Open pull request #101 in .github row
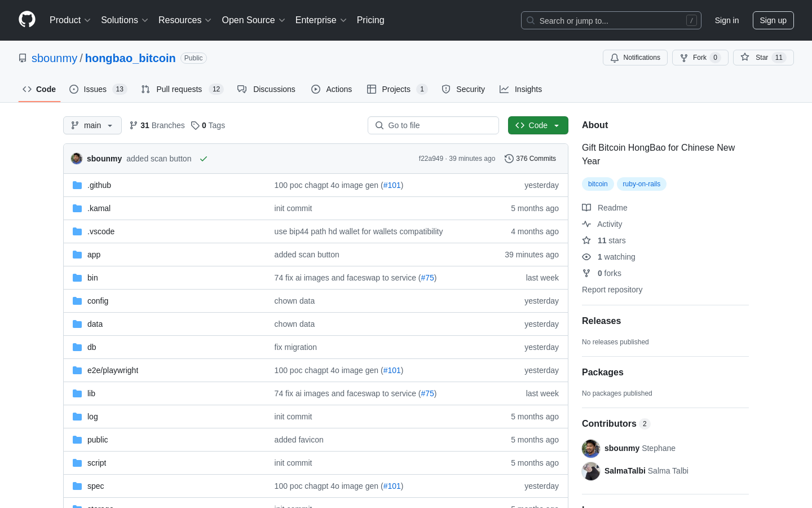 (x=392, y=185)
